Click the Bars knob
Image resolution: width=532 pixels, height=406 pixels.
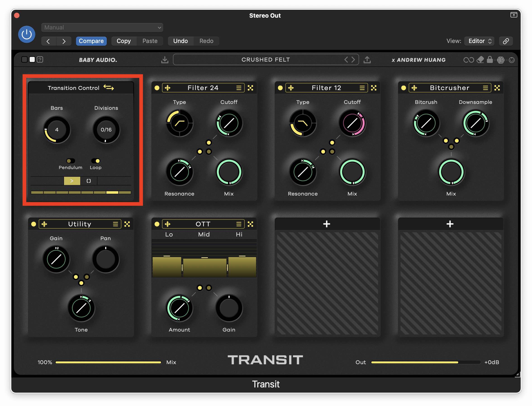tap(57, 130)
